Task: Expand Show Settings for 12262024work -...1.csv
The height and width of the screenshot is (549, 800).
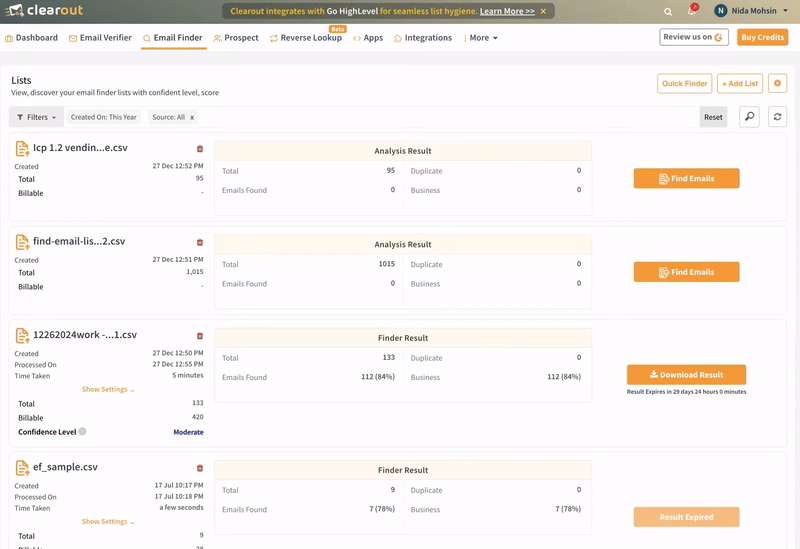Action: [x=108, y=389]
